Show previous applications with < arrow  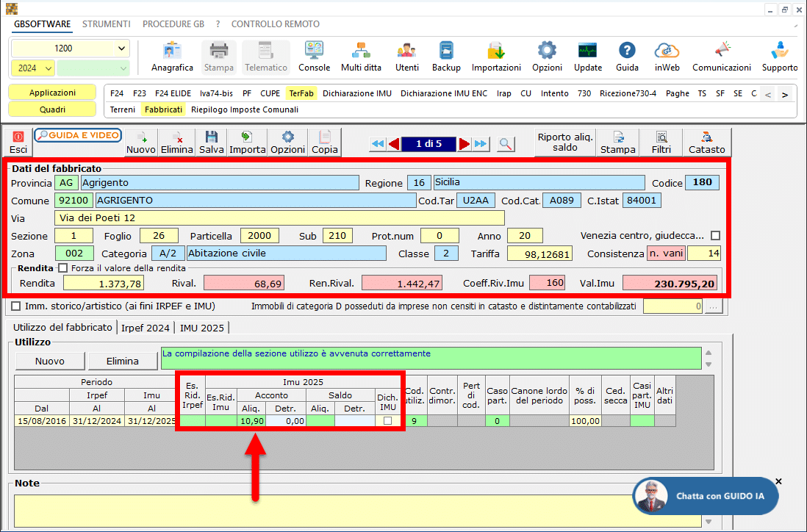[x=768, y=95]
